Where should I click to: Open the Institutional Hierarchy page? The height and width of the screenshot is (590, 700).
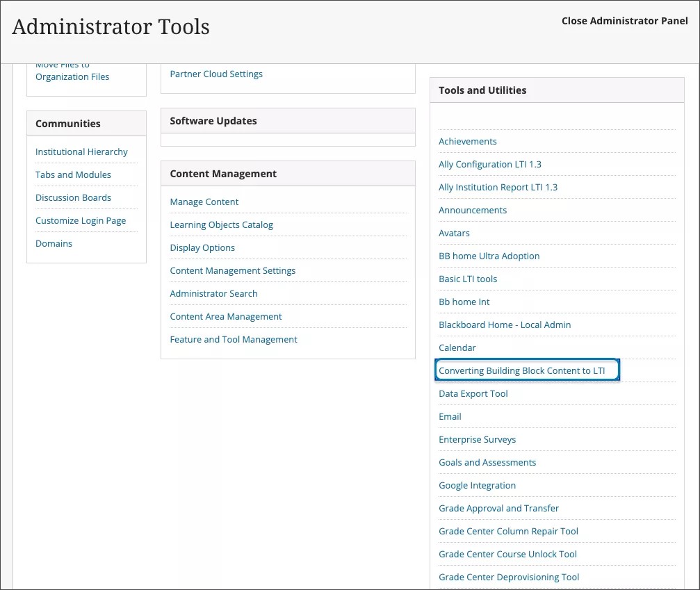click(81, 151)
